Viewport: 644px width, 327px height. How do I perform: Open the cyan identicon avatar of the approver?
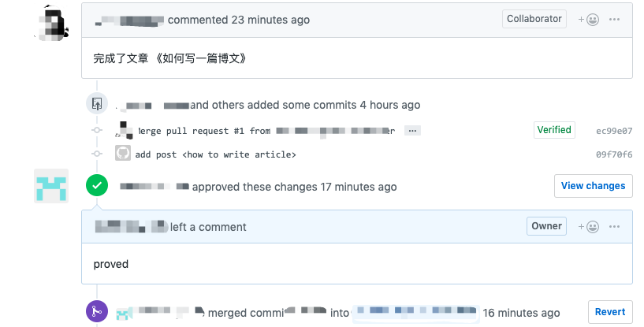pos(51,186)
